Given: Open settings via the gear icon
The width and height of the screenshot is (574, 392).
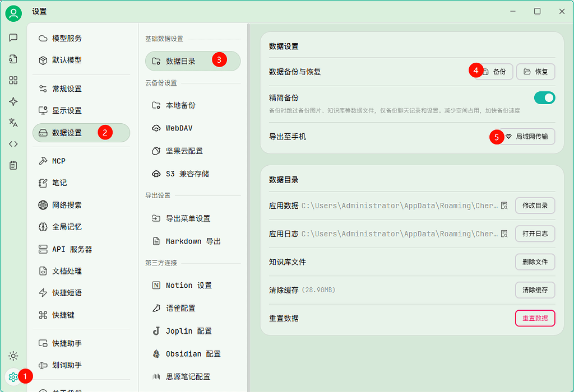Looking at the screenshot, I should [13, 377].
